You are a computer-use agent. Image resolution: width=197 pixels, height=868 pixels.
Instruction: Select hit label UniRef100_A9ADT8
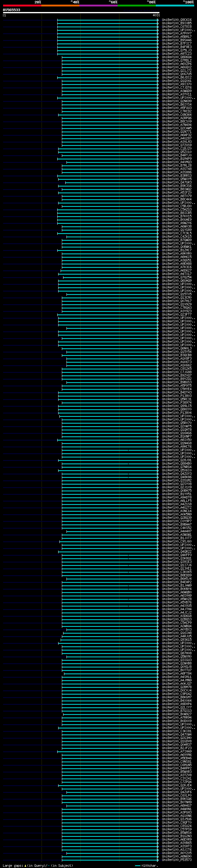pyautogui.click(x=177, y=497)
